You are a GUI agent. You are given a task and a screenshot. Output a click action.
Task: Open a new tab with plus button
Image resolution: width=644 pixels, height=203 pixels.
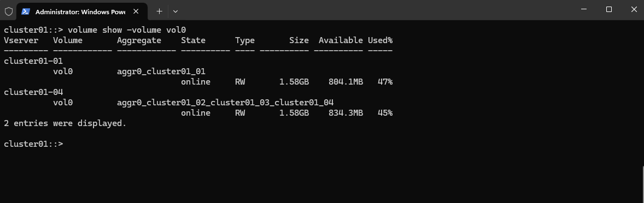pyautogui.click(x=159, y=11)
